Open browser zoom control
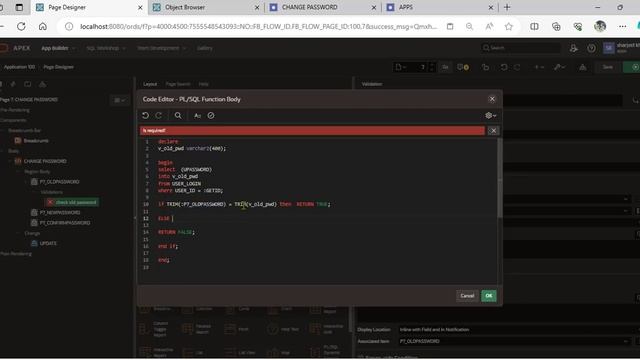 pos(469,27)
